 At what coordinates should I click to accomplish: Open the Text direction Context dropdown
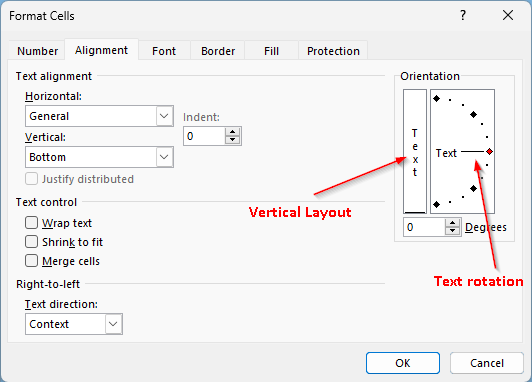coord(74,324)
